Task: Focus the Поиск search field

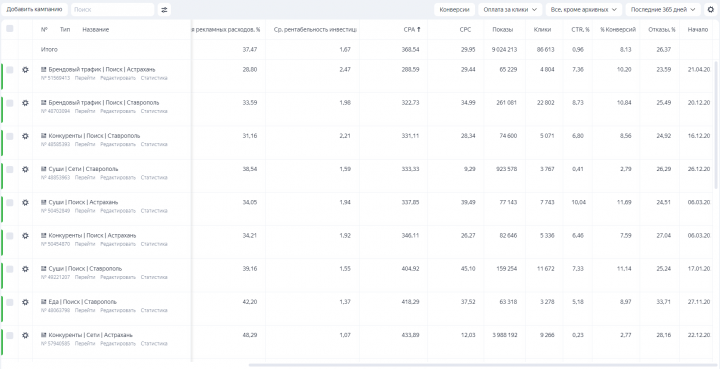Action: (112, 9)
